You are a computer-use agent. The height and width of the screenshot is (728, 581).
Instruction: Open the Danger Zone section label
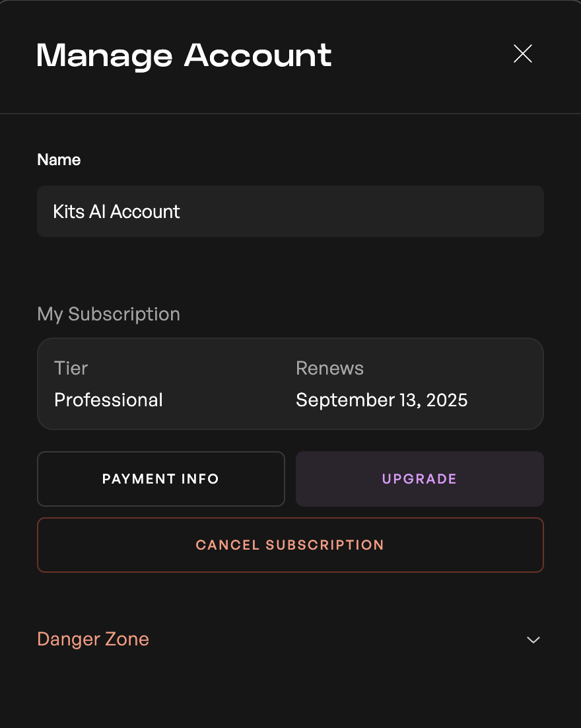tap(93, 639)
